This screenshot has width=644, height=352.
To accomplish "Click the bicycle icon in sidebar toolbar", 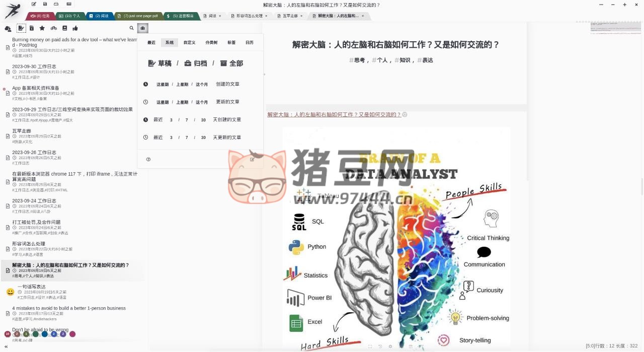I will click(x=53, y=28).
